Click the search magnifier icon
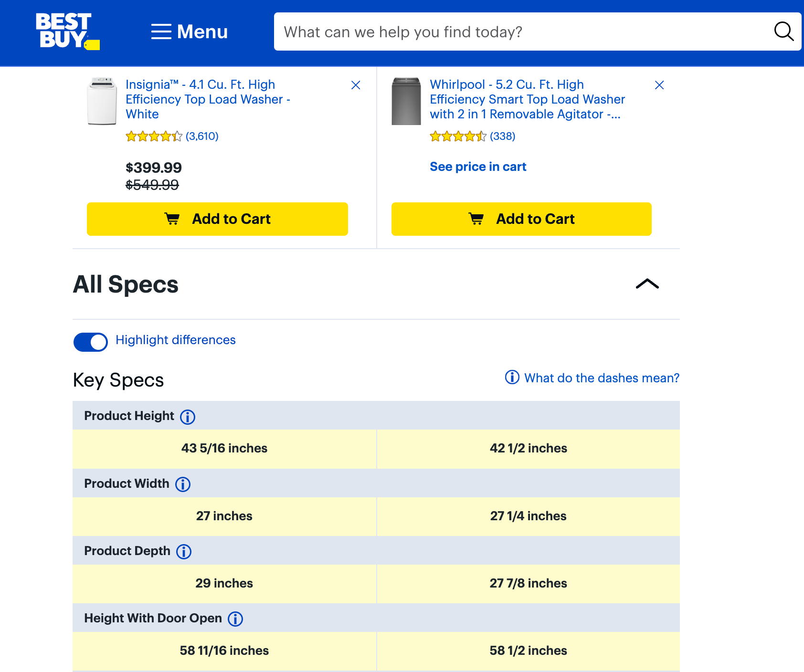The height and width of the screenshot is (672, 804). pyautogui.click(x=783, y=31)
